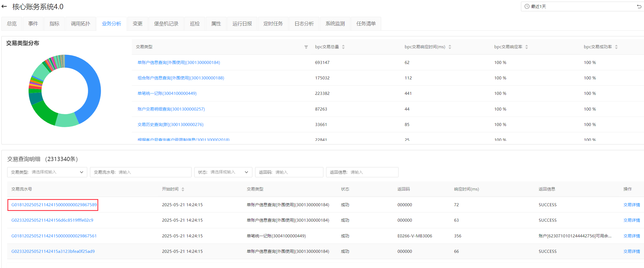Open the 状态 filter dropdown
644x268 pixels.
click(x=223, y=172)
